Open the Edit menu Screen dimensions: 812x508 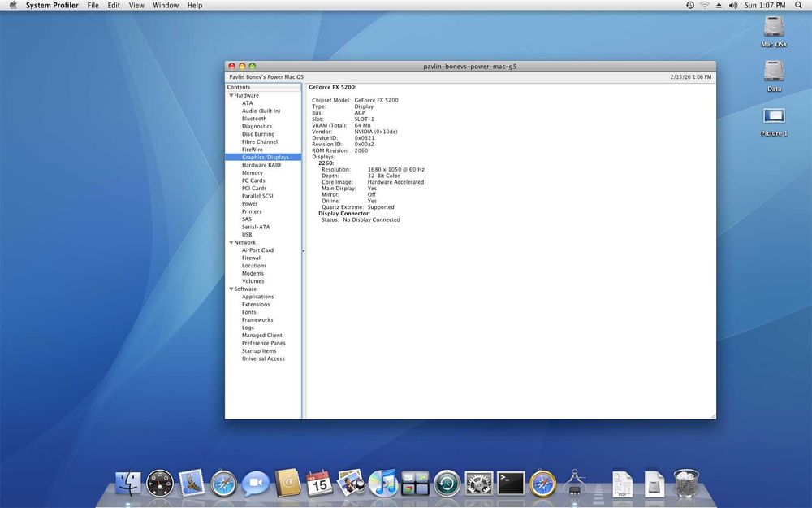(114, 5)
